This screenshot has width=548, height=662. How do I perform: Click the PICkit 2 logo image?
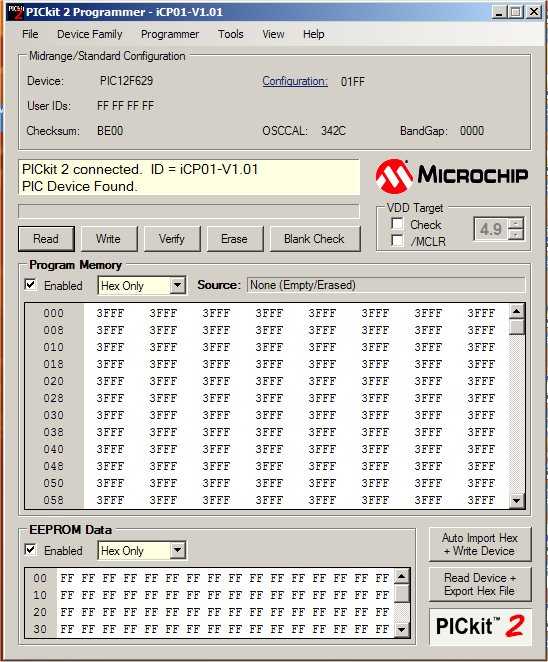click(480, 626)
